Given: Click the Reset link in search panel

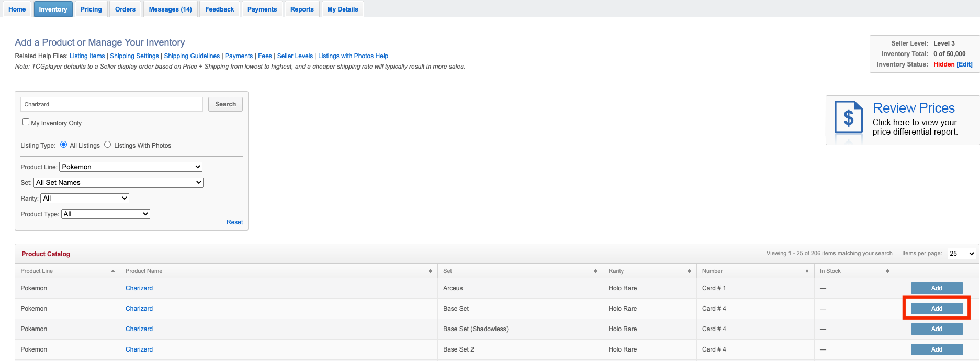Looking at the screenshot, I should pos(234,222).
